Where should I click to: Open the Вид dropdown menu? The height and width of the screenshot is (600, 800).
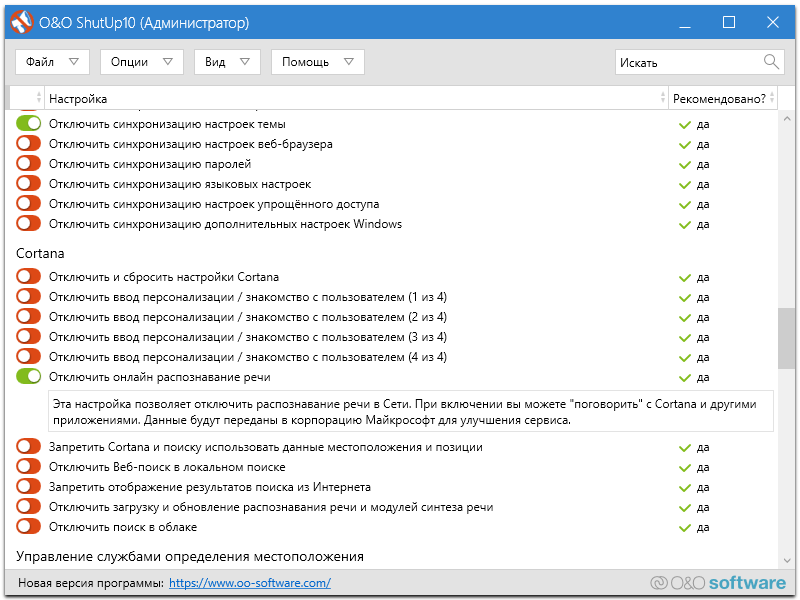pyautogui.click(x=227, y=62)
